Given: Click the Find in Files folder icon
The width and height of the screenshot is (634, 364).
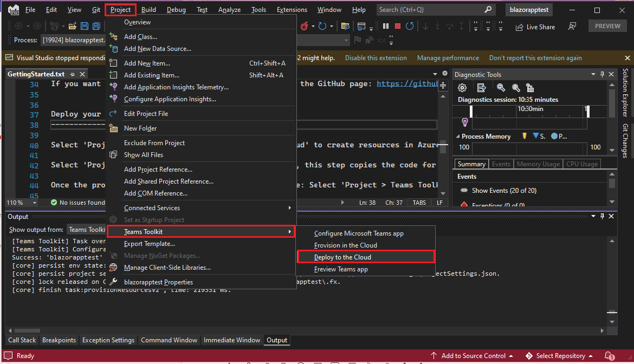Looking at the screenshot, I should click(345, 26).
